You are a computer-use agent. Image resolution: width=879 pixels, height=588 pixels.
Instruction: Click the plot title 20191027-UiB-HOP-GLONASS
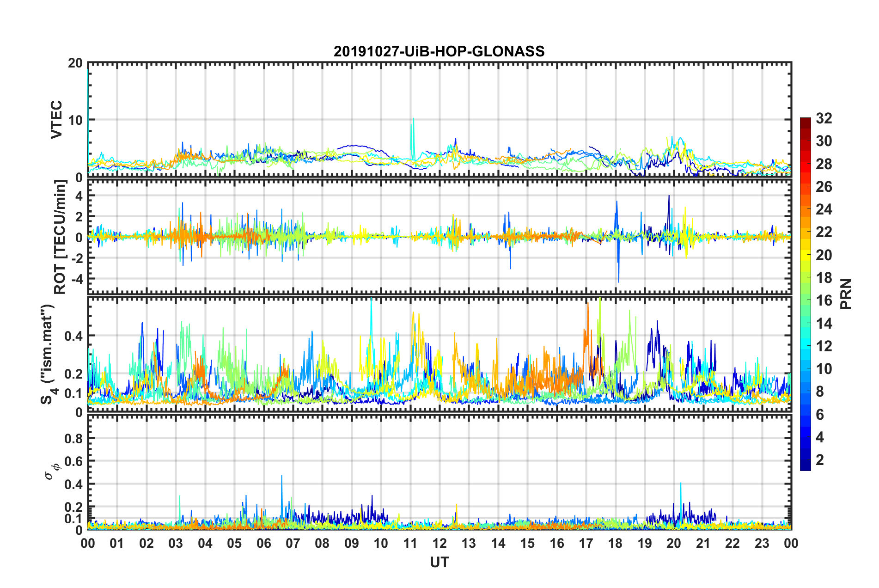439,51
